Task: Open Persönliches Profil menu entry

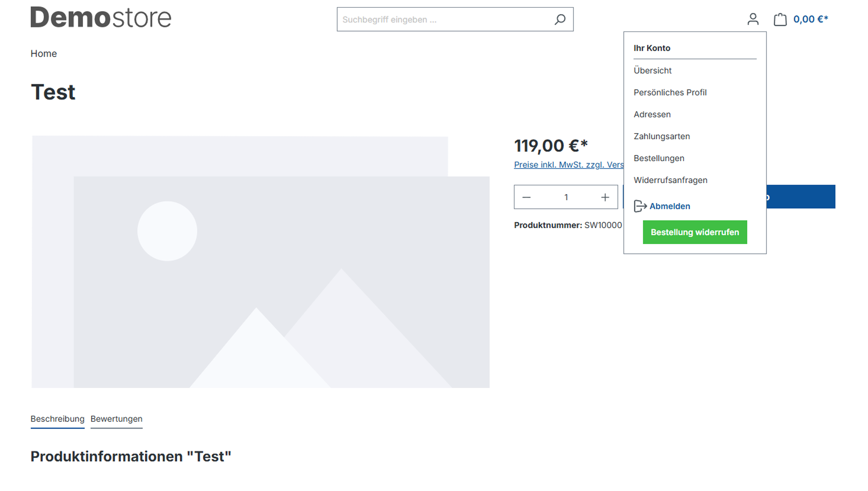Action: pyautogui.click(x=670, y=92)
